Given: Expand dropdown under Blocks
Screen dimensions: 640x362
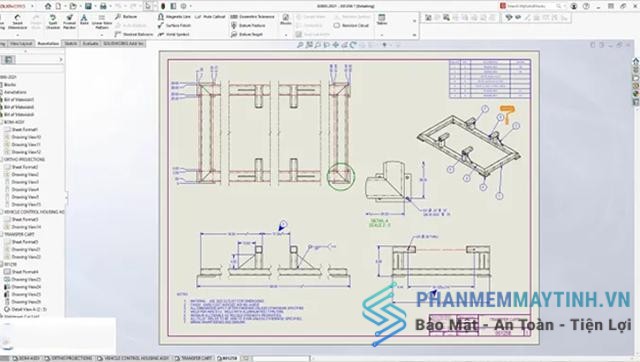Looking at the screenshot, I should [286, 35].
